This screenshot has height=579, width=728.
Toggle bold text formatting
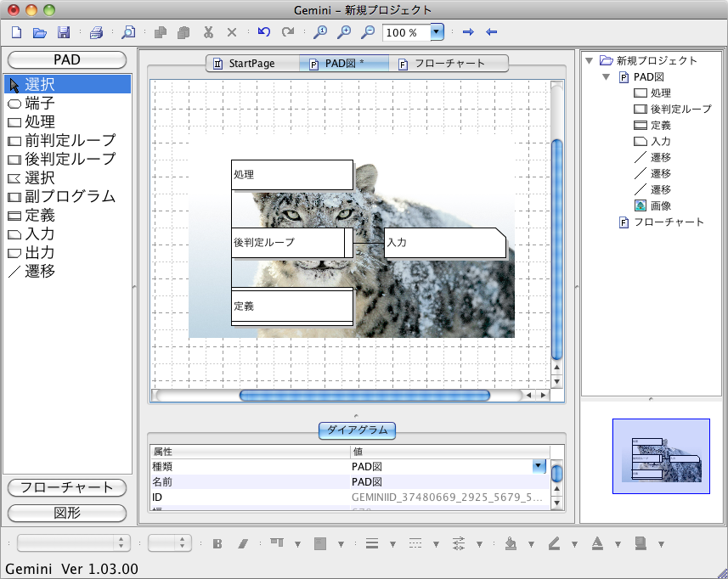point(217,543)
